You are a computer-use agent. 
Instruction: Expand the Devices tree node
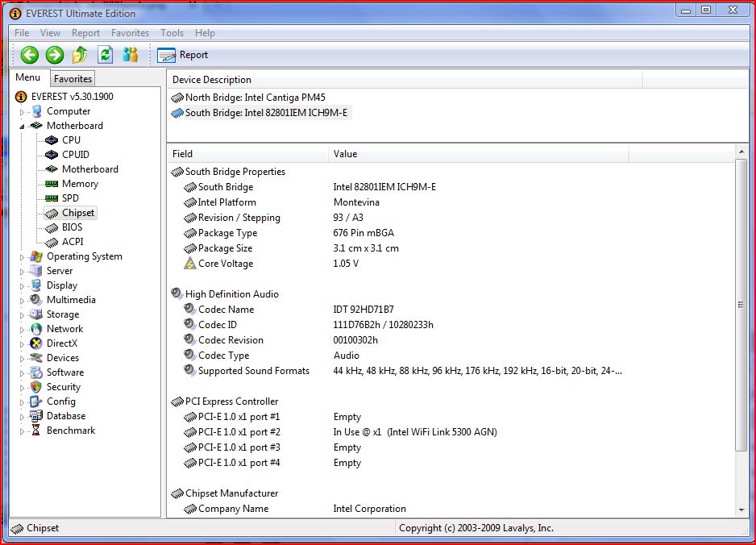coord(23,359)
